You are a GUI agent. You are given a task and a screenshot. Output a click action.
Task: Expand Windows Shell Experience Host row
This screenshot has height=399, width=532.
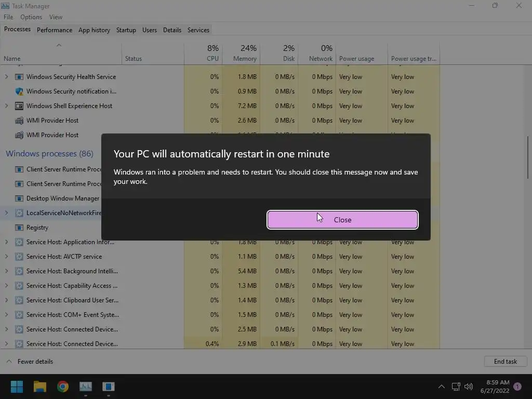click(6, 106)
